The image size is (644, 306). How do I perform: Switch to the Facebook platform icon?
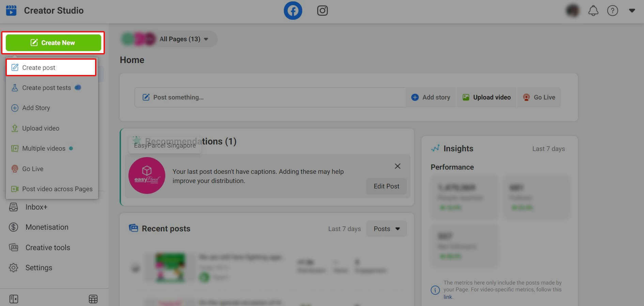pos(293,11)
